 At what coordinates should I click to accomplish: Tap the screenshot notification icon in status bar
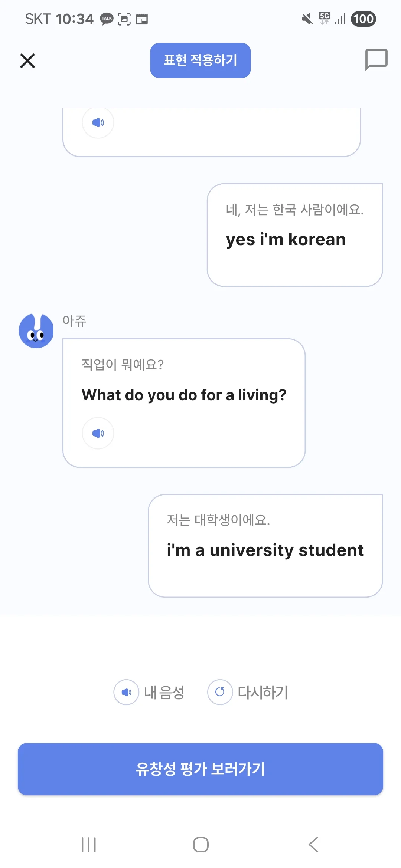124,19
